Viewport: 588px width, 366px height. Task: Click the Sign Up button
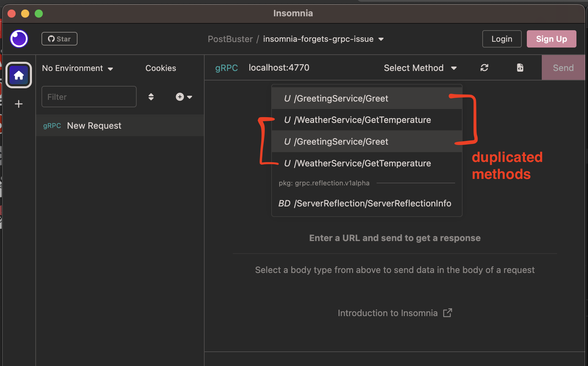pyautogui.click(x=551, y=39)
